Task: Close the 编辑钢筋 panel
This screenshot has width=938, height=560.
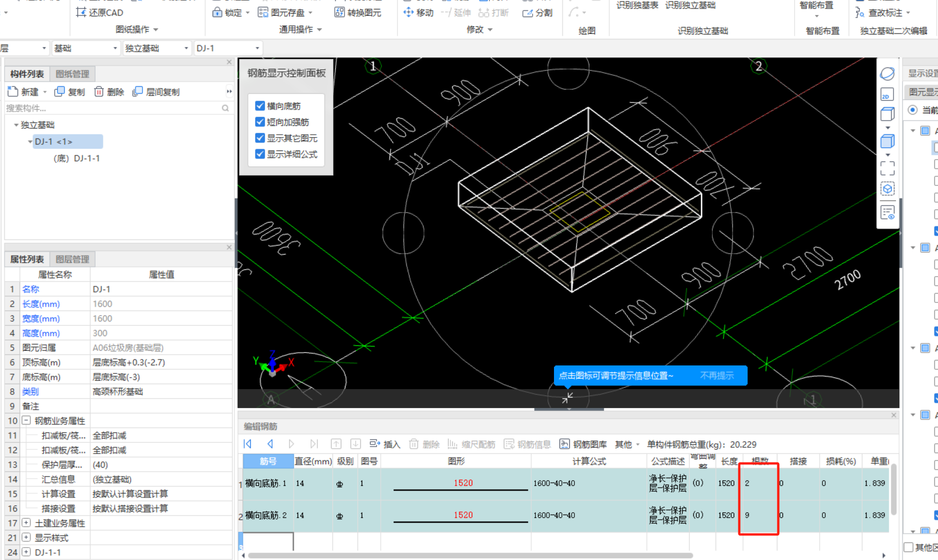Action: coord(894,415)
